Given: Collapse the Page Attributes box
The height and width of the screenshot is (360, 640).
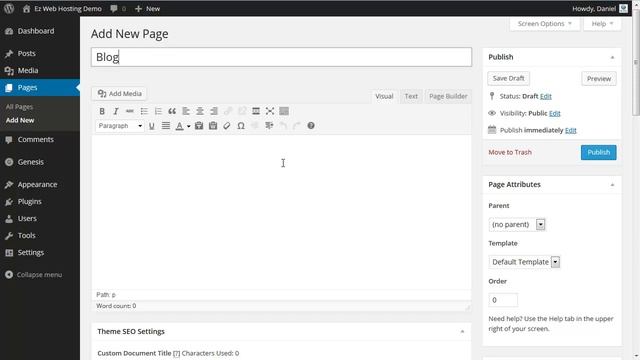Looking at the screenshot, I should point(612,185).
